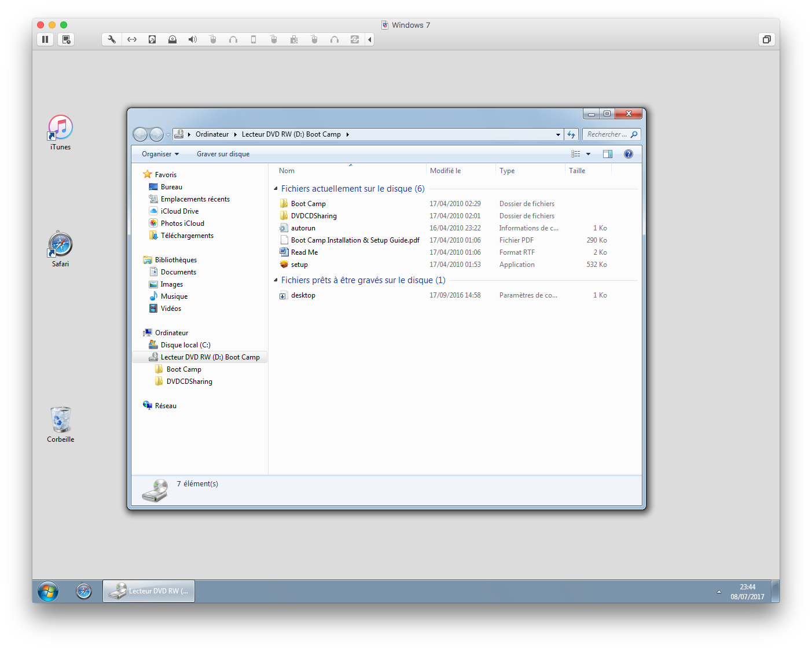Open the Windows Explorer help icon
Image resolution: width=812 pixels, height=649 pixels.
coord(629,153)
